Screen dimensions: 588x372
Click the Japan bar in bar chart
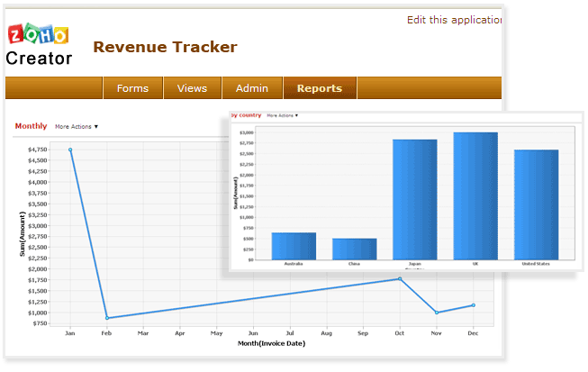(414, 199)
